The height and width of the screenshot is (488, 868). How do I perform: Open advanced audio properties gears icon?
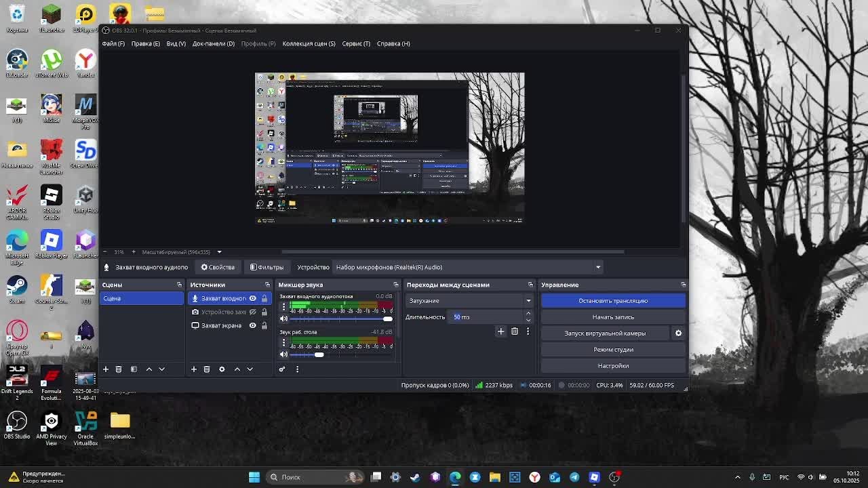(282, 369)
